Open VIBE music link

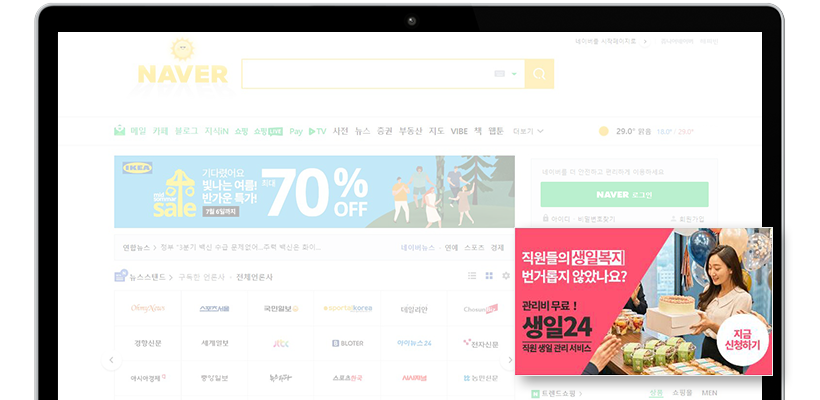(459, 131)
